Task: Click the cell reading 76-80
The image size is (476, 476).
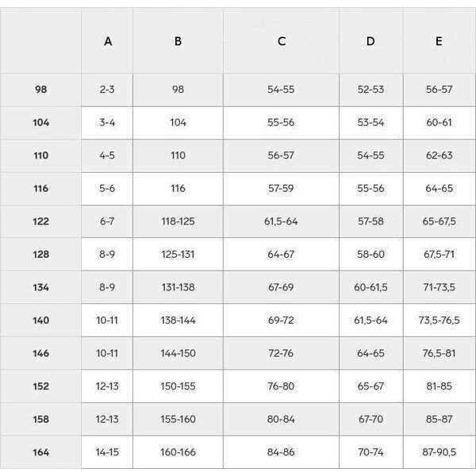Action: 281,386
